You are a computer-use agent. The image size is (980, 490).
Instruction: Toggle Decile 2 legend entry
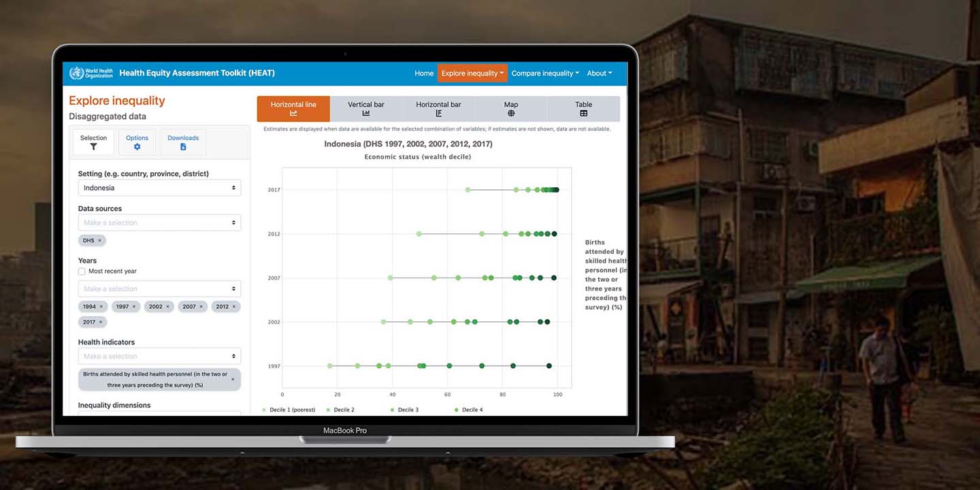tap(340, 410)
